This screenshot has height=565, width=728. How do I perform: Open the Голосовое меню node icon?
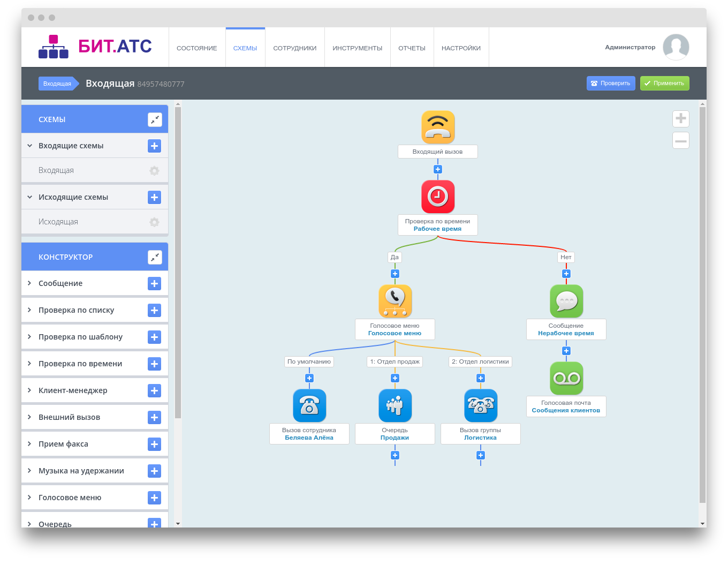pos(395,301)
